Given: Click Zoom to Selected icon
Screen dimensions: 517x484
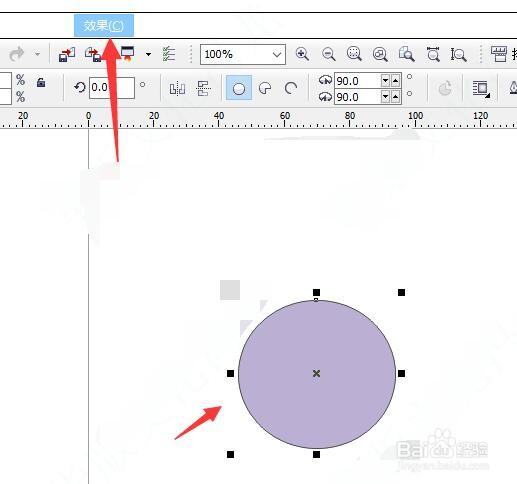Looking at the screenshot, I should (354, 54).
